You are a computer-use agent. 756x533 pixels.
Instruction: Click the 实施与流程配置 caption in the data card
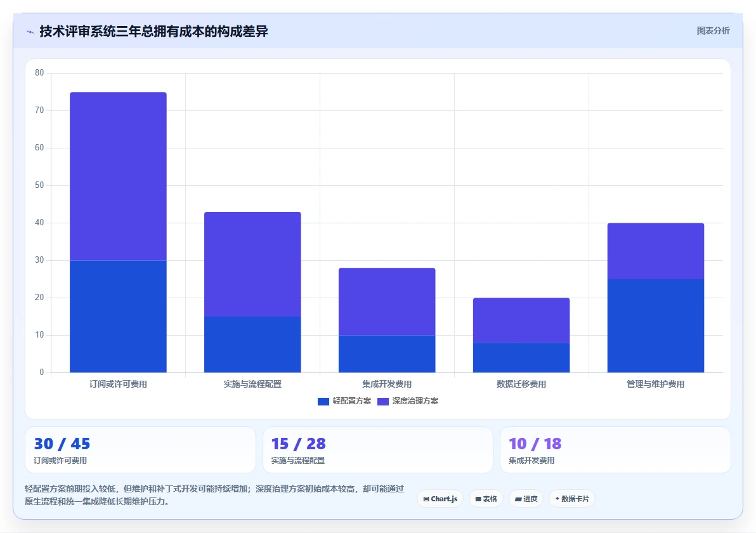click(298, 461)
